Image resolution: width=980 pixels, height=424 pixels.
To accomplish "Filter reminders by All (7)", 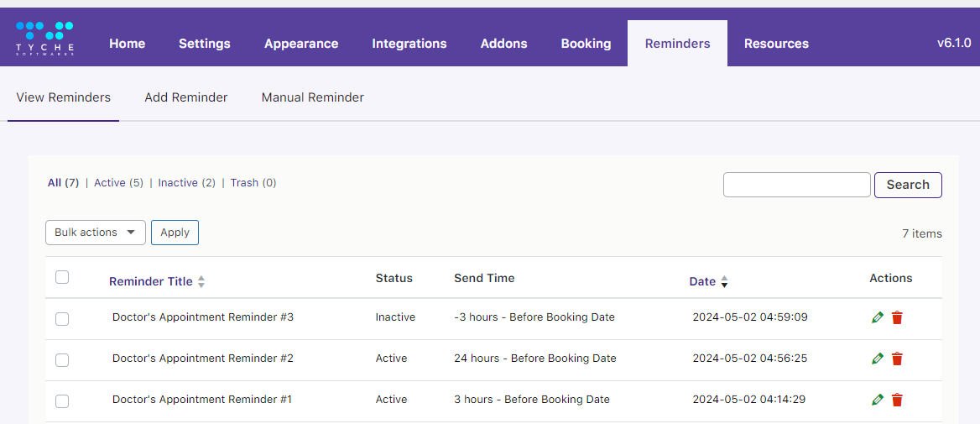I will coord(63,183).
